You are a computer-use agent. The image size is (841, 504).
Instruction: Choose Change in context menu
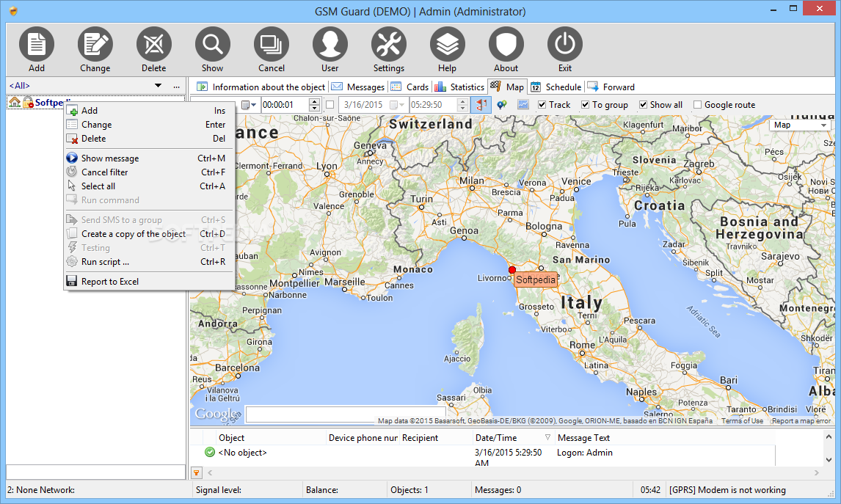[x=149, y=125]
